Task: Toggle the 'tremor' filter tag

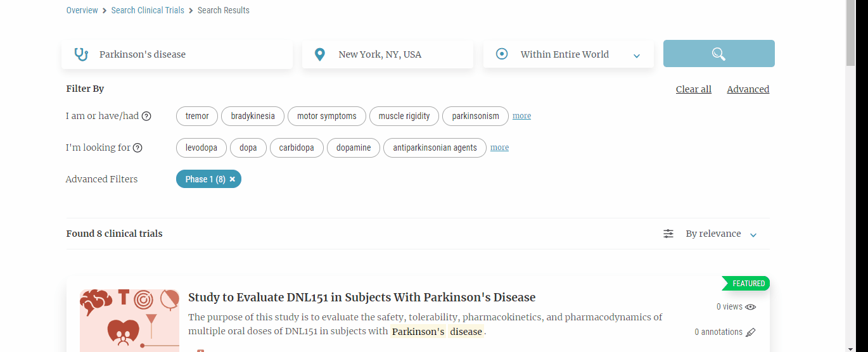Action: [197, 116]
